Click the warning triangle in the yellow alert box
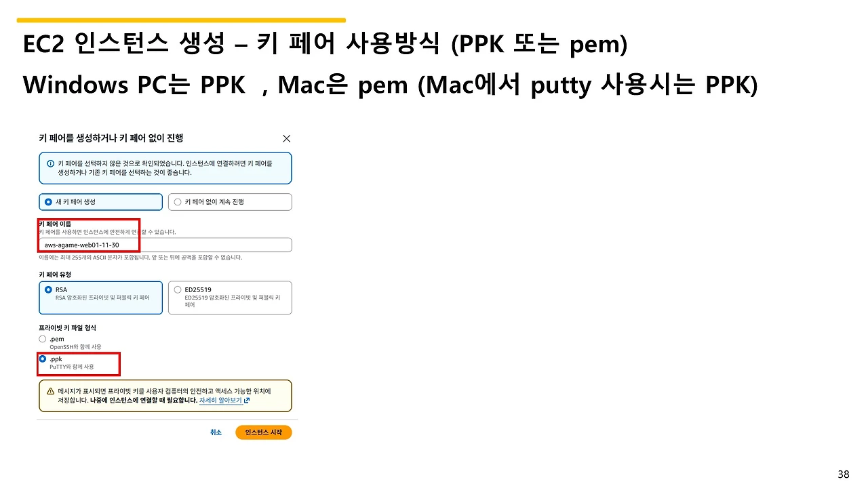This screenshot has height=488, width=868. [x=51, y=391]
